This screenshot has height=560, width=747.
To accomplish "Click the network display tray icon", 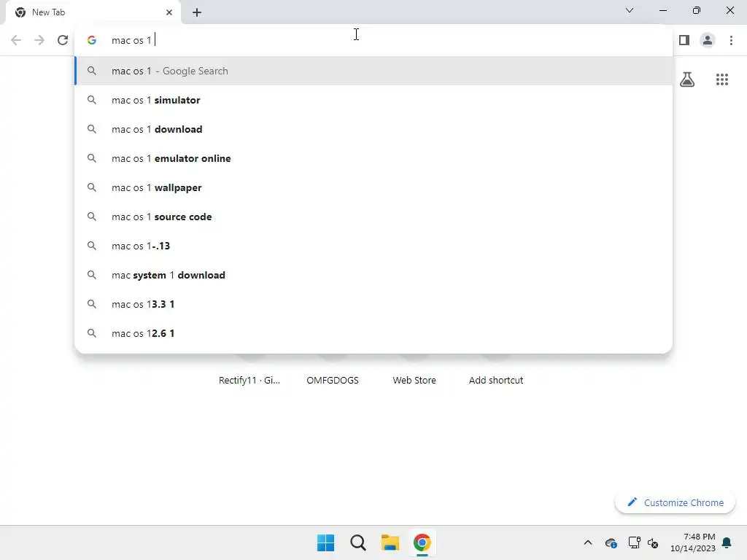I will pyautogui.click(x=634, y=542).
